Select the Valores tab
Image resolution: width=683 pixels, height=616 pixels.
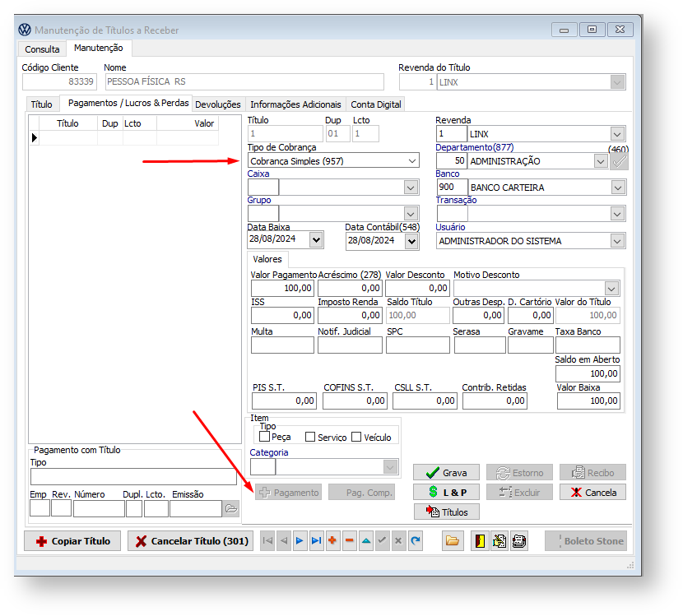click(267, 259)
